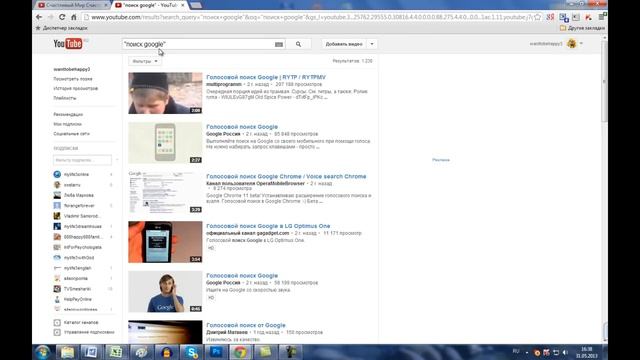Open Windows Start button
This screenshot has width=640, height=360.
coord(43,352)
